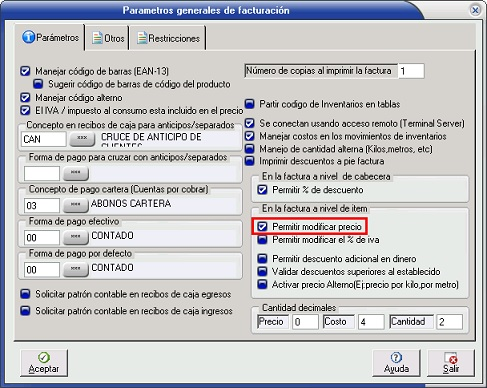This screenshot has width=487, height=388.
Task: Click the red X exit icon on Salir
Action: (x=451, y=358)
